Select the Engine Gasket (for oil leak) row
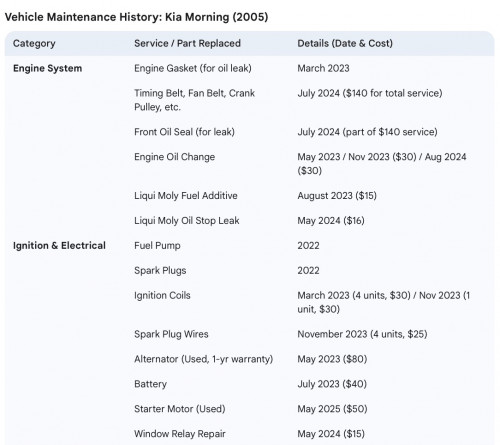500x445 pixels. 249,68
